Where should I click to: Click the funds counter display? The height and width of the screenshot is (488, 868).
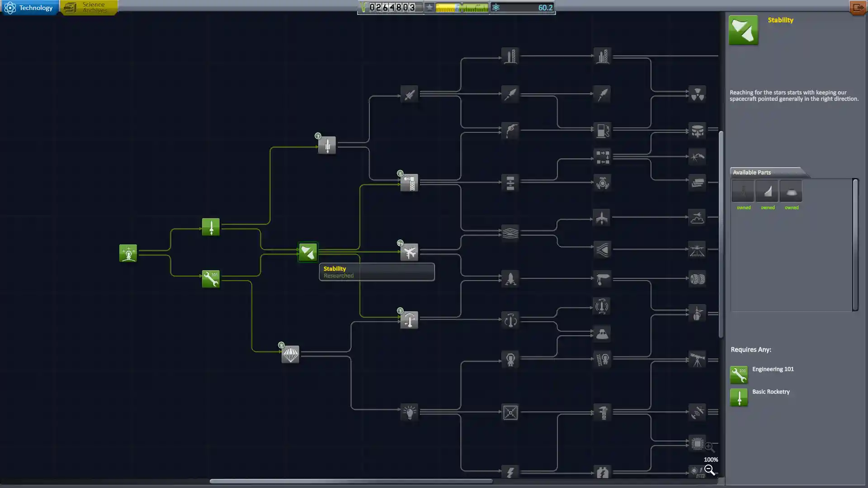tap(391, 7)
